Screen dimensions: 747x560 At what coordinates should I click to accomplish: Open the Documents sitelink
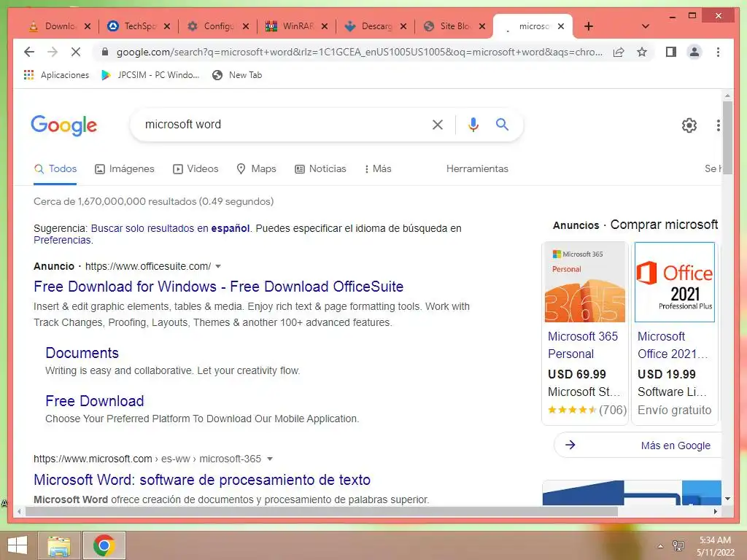[x=82, y=353]
